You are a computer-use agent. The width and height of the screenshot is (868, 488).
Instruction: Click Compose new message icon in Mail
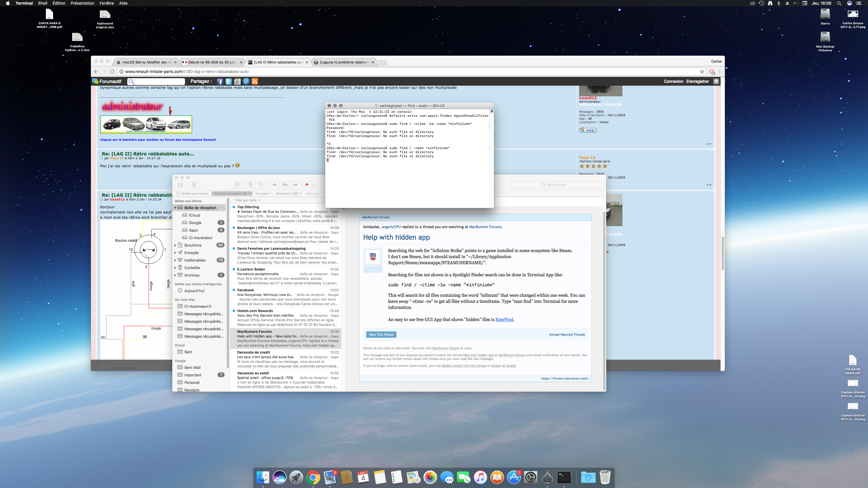coord(194,185)
